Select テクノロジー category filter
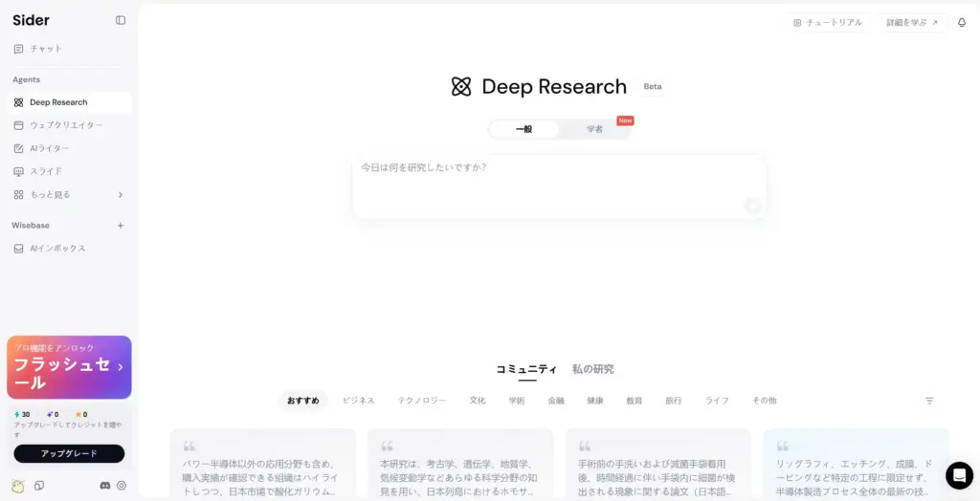Image resolution: width=980 pixels, height=501 pixels. (x=422, y=401)
